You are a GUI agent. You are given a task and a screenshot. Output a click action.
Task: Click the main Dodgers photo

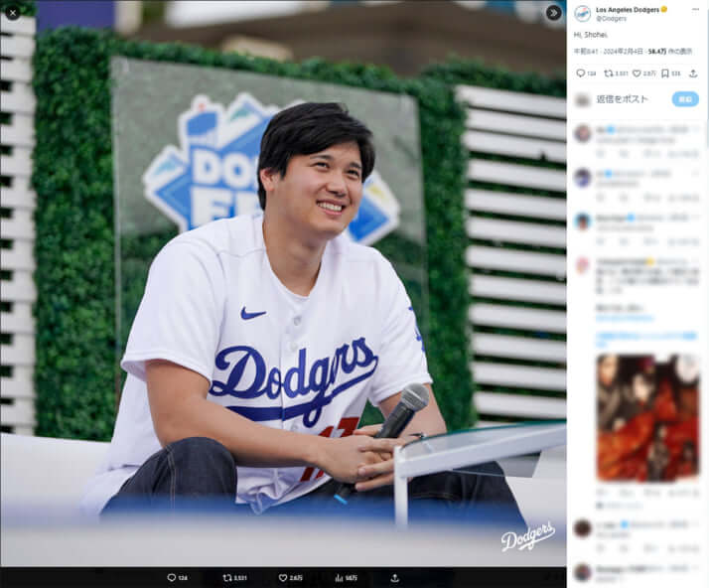pos(283,283)
